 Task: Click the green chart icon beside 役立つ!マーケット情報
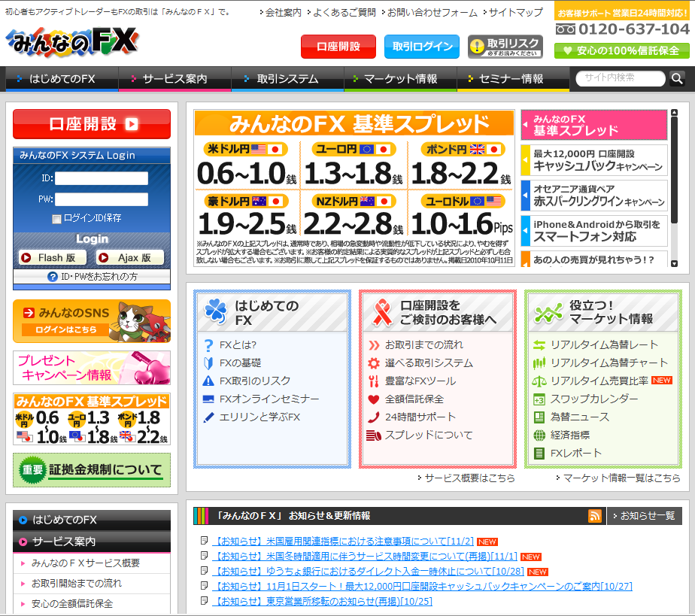pos(548,314)
